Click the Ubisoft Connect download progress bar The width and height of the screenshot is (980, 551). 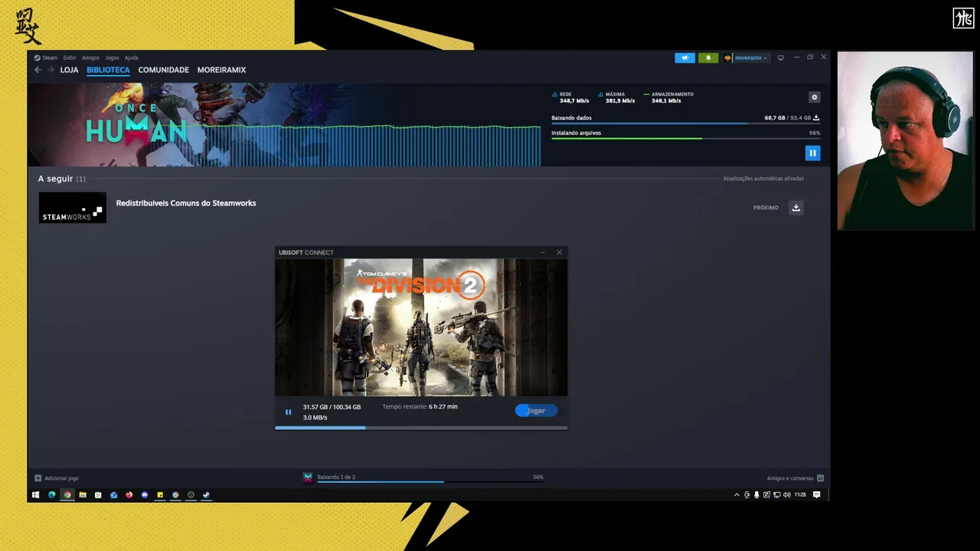(421, 428)
